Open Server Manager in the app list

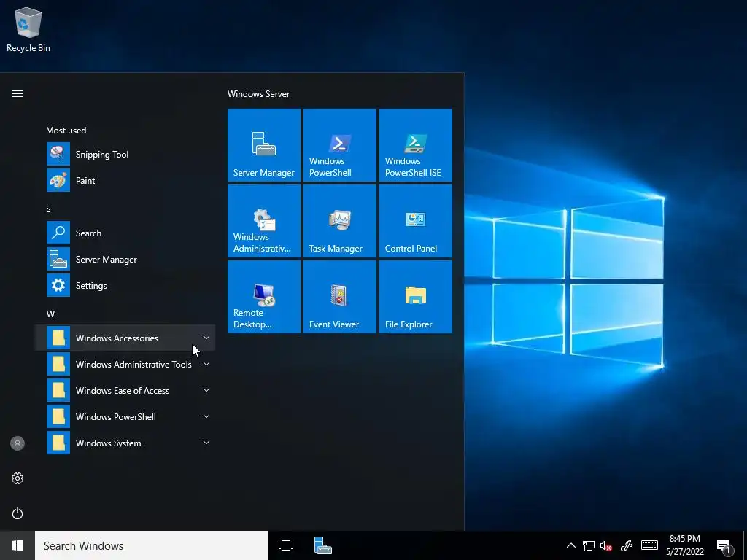[125, 259]
